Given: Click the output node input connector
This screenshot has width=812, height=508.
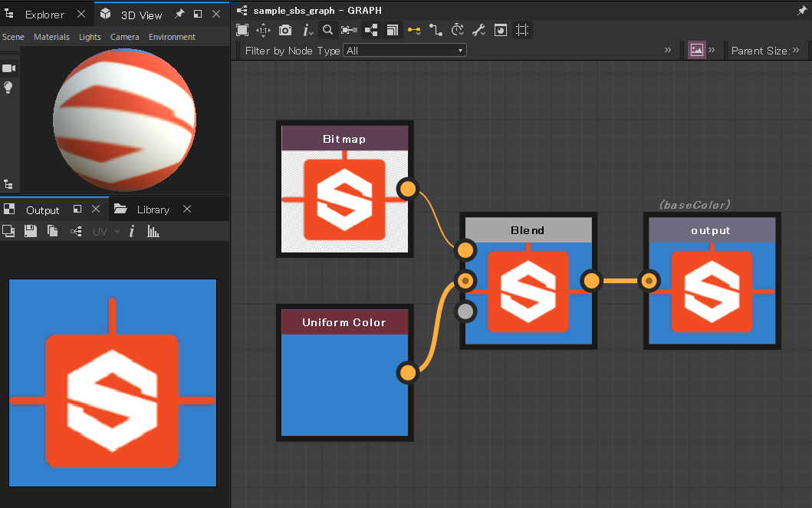Looking at the screenshot, I should pos(649,281).
